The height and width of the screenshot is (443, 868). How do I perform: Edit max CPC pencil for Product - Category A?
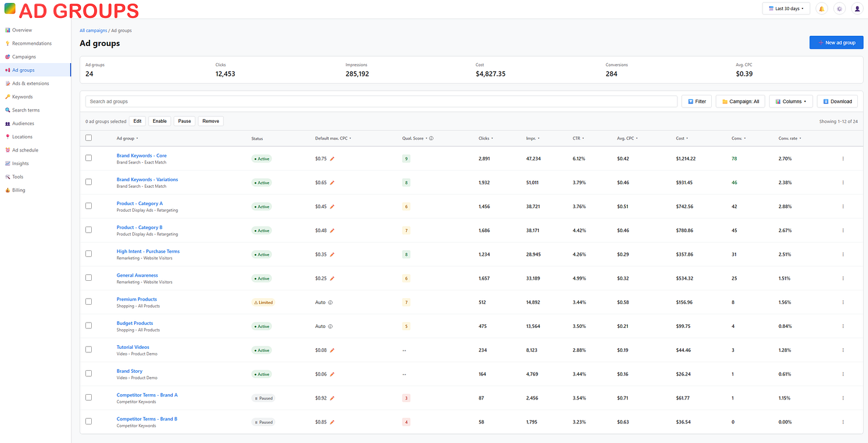tap(332, 206)
